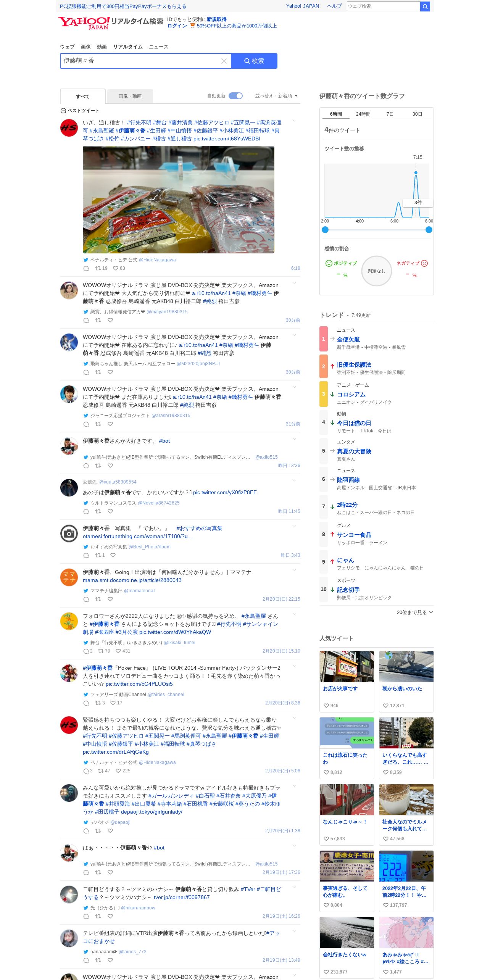This screenshot has width=490, height=980.
Task: Like the @depaoji tweet
Action: [x=110, y=831]
